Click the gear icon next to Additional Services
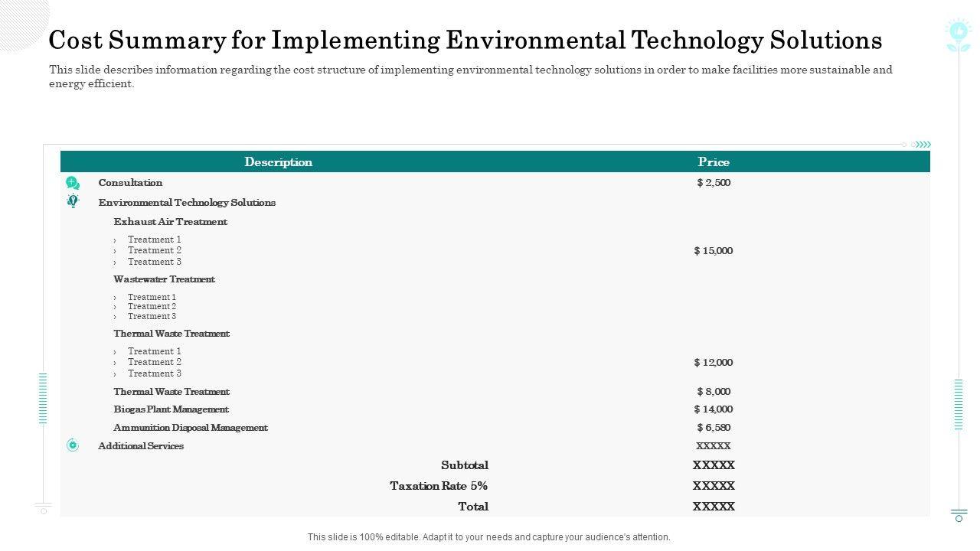This screenshot has width=980, height=551. (73, 445)
